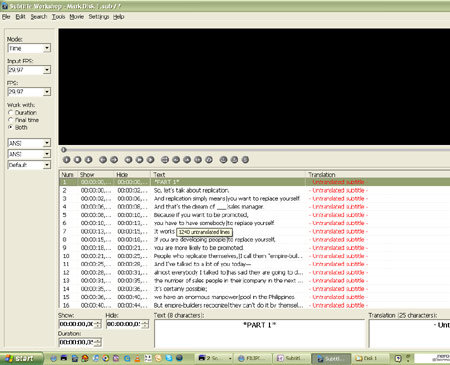
Task: Click the Show column header
Action: [x=96, y=174]
